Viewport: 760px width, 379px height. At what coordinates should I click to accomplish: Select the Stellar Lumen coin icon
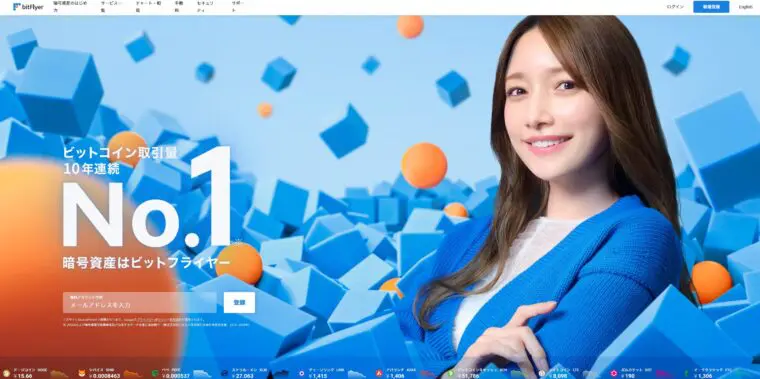pyautogui.click(x=224, y=373)
